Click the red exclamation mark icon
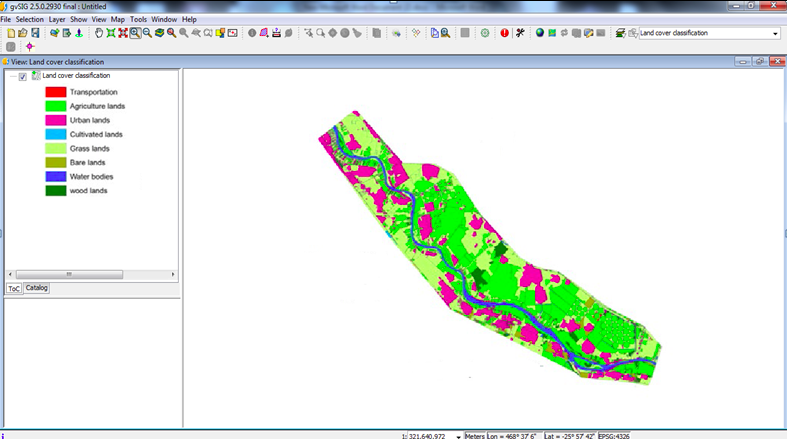 (x=504, y=33)
